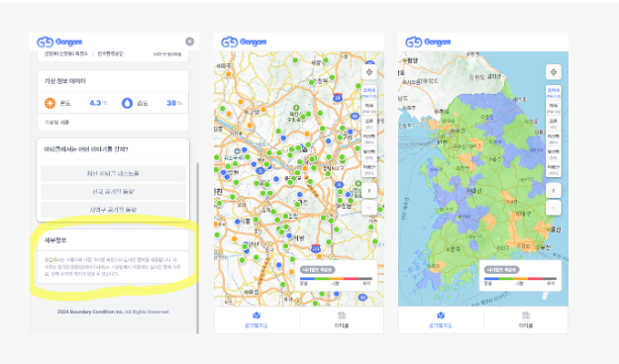The height and width of the screenshot is (364, 619).
Task: Select 미세 (PM 10) layer on Korea map
Action: click(x=553, y=108)
